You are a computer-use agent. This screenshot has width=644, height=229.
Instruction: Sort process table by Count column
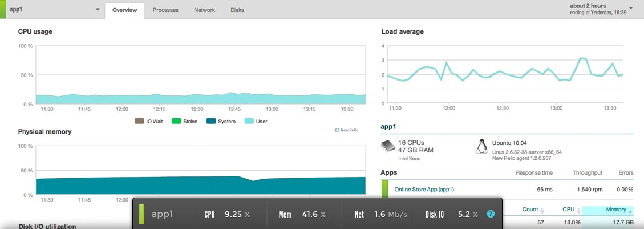(533, 210)
